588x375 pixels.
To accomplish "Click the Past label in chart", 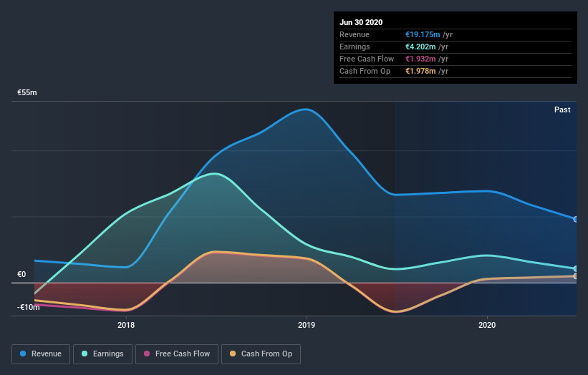I will pyautogui.click(x=562, y=109).
